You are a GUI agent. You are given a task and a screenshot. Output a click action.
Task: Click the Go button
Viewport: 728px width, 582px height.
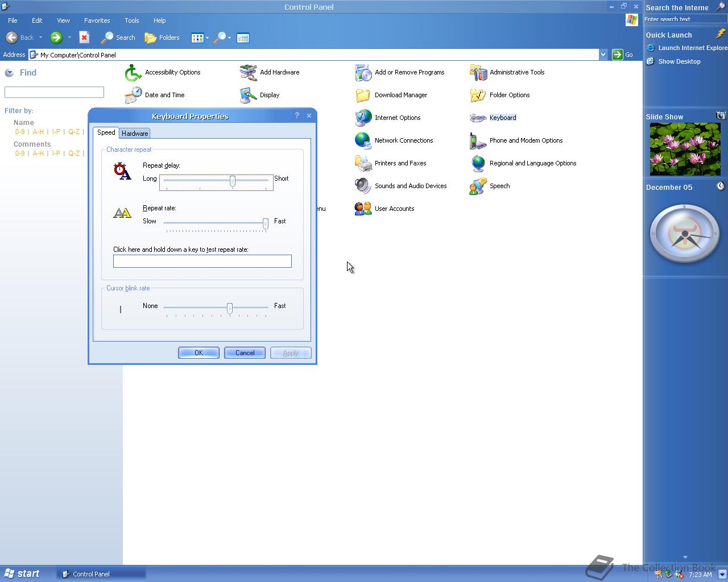pos(623,55)
